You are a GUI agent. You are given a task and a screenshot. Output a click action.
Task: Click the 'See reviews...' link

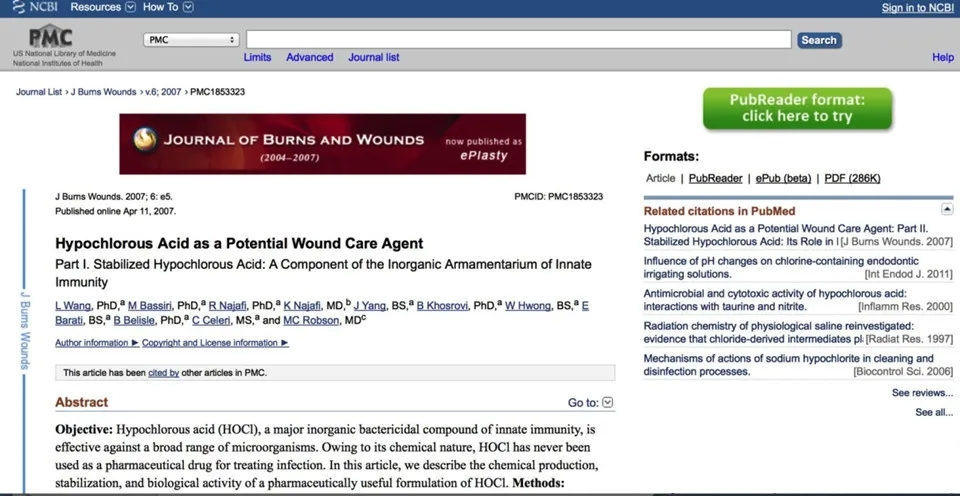pyautogui.click(x=922, y=393)
